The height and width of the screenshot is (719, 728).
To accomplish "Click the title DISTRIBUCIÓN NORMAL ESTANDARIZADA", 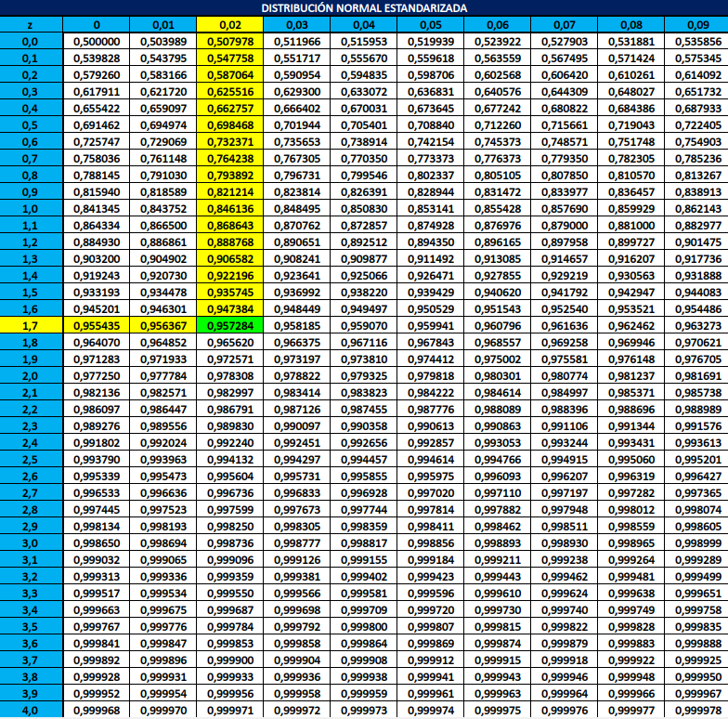I will tap(363, 8).
